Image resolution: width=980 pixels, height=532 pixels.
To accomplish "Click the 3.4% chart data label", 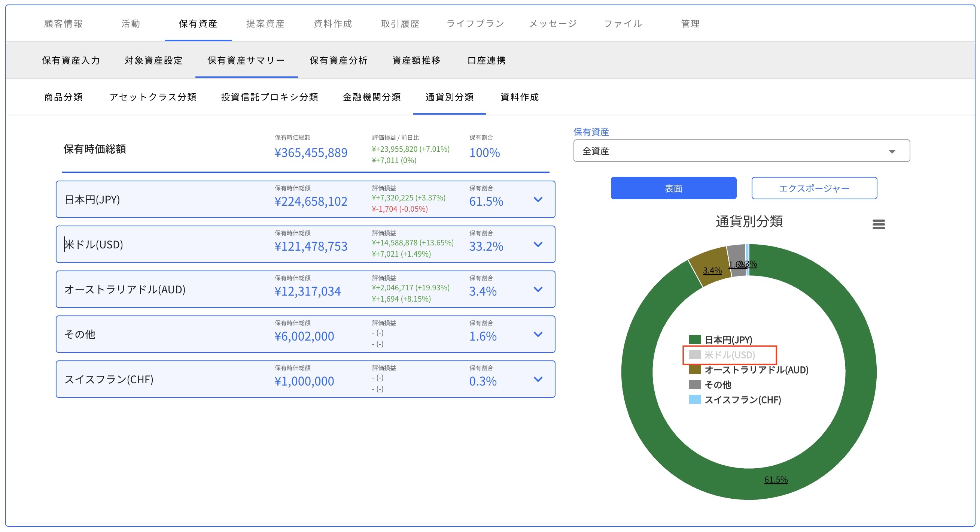I will [x=712, y=270].
